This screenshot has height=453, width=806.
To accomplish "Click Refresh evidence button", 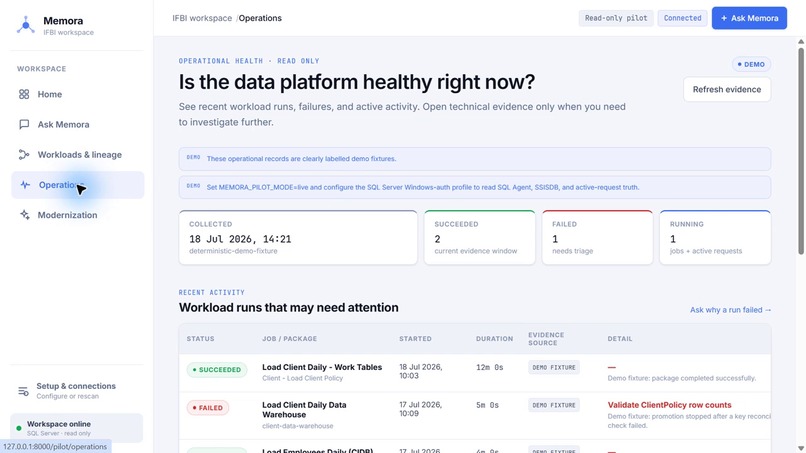I will (727, 89).
